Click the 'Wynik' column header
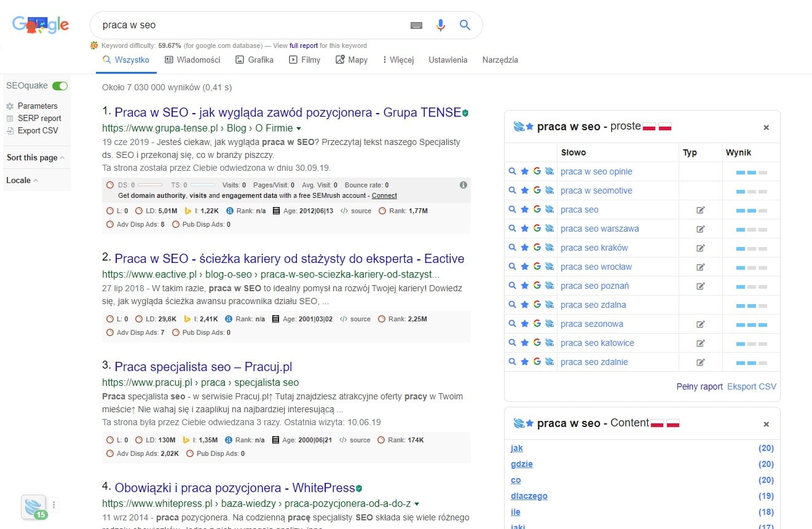 738,152
